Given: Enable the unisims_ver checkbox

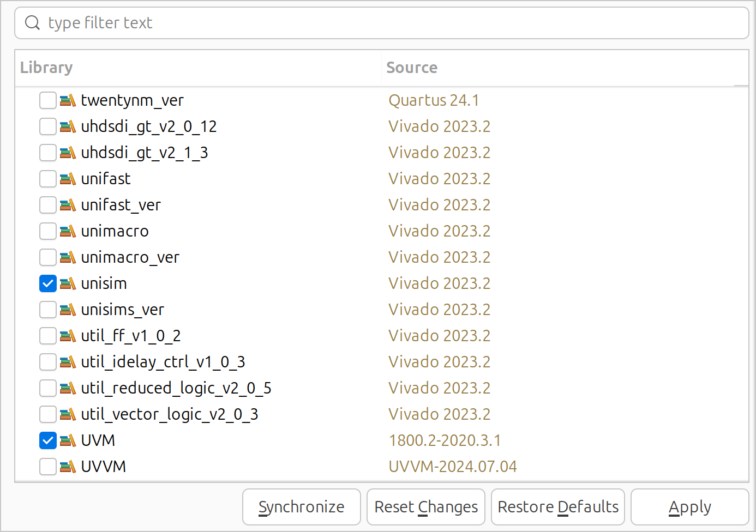Looking at the screenshot, I should [x=48, y=310].
